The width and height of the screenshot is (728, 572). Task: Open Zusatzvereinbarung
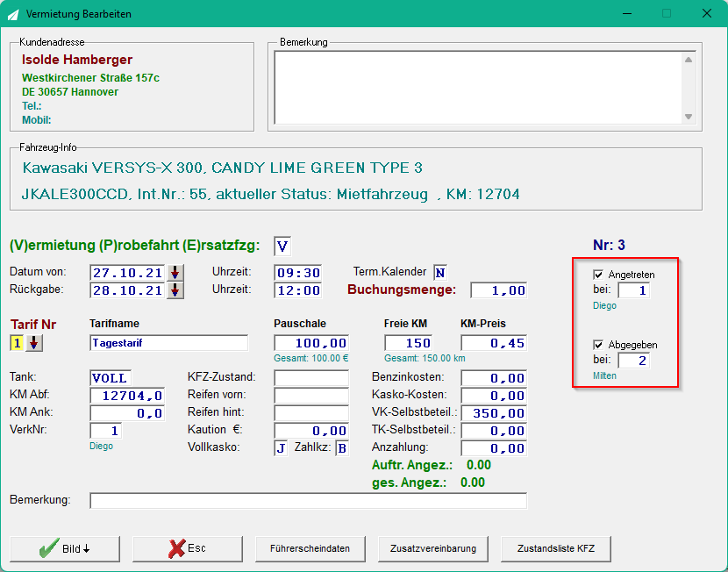(433, 549)
